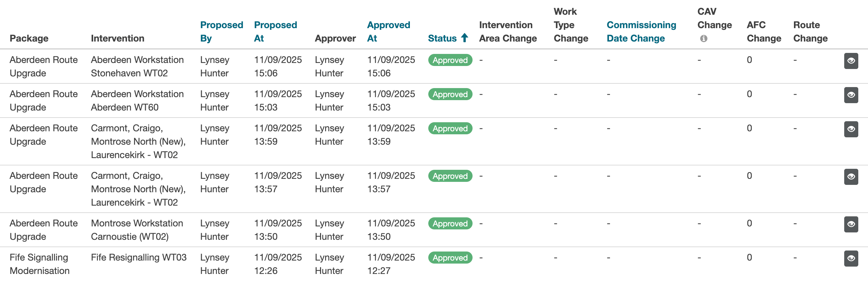This screenshot has width=868, height=284.
Task: View Montrose Workstation Carnoustie (WT02) details
Action: tap(852, 224)
